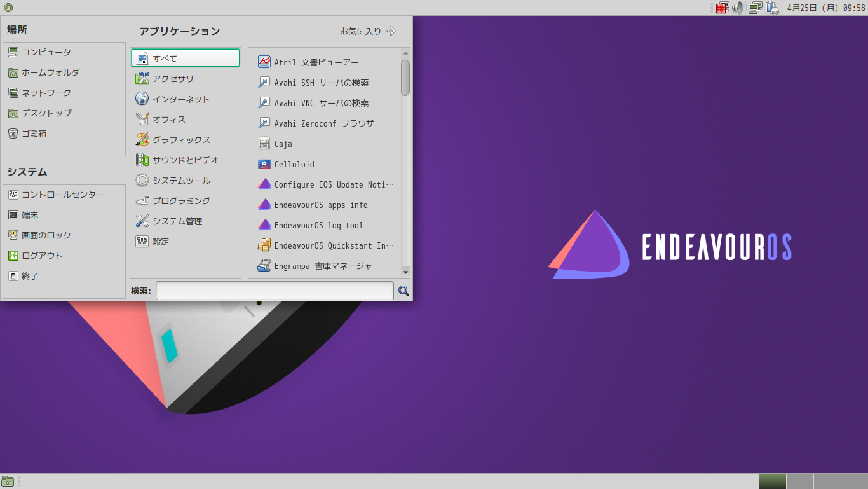Select the サウンドとビデオ category
Image resolution: width=868 pixels, height=489 pixels.
[x=186, y=160]
